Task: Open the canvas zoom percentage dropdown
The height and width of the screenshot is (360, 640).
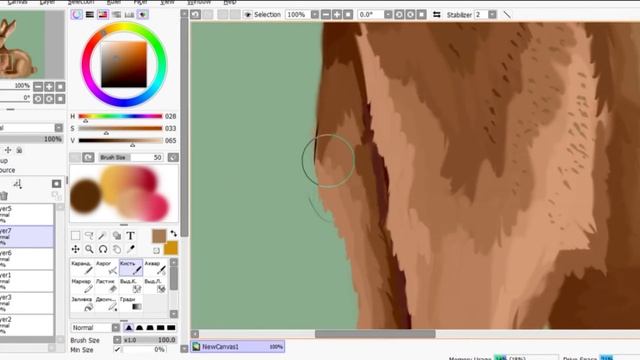Action: (x=315, y=15)
